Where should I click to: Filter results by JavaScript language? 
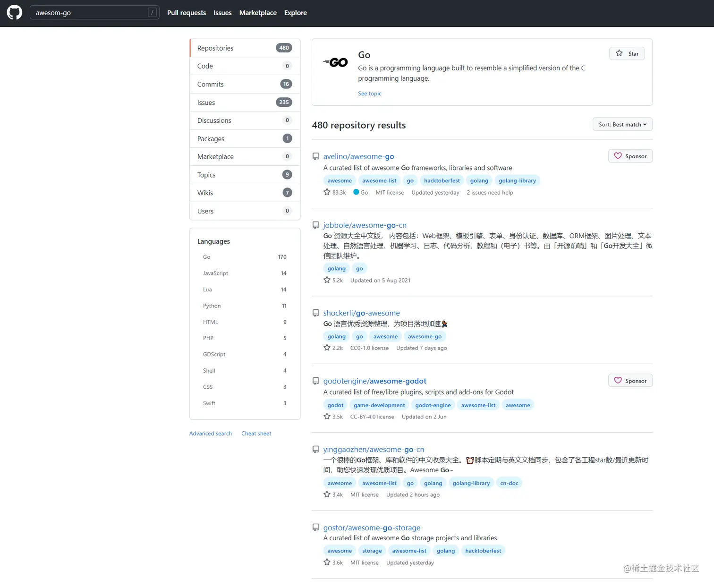click(x=245, y=273)
